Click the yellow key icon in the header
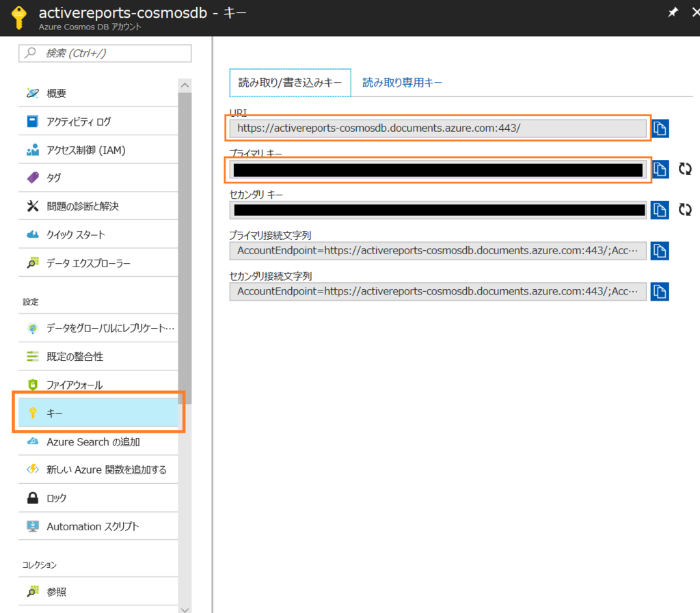 (18, 18)
